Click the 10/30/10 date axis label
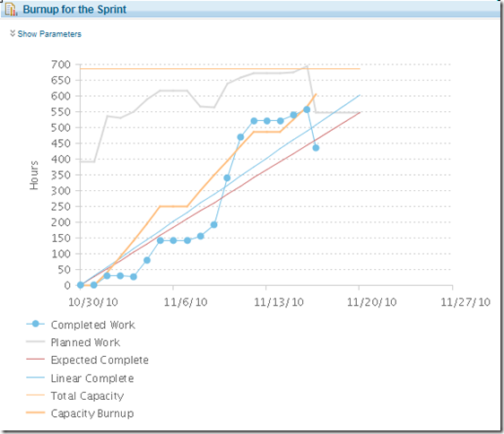 coord(93,302)
